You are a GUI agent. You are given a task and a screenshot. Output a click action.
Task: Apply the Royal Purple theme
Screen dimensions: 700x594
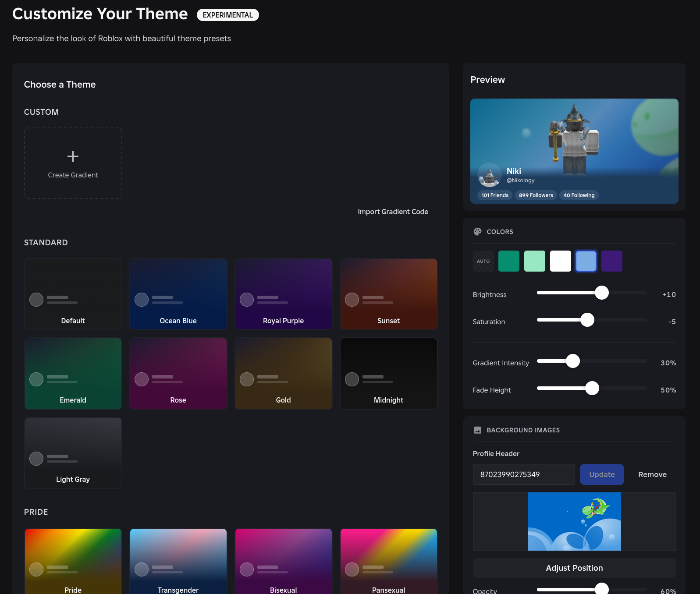tap(284, 294)
